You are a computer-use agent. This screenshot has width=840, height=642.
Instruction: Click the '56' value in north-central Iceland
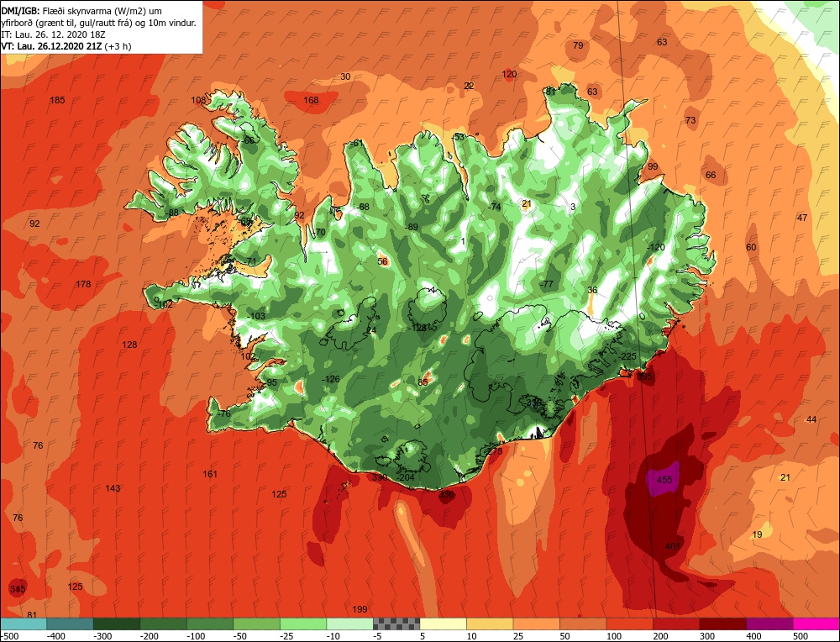382,261
